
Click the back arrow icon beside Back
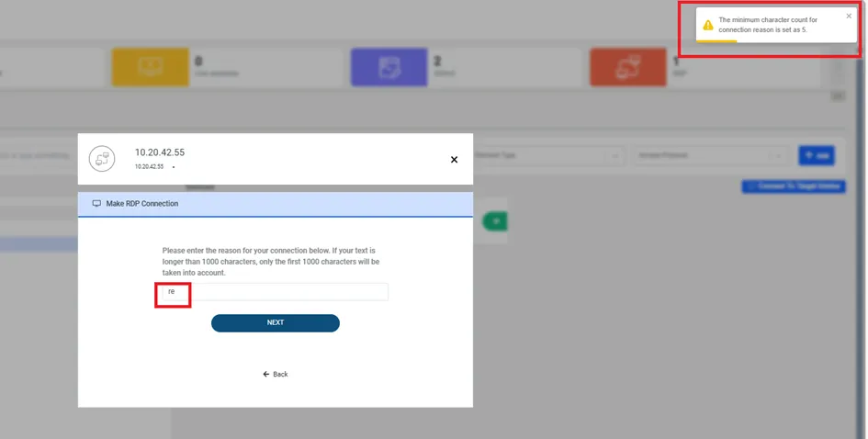[x=265, y=374]
